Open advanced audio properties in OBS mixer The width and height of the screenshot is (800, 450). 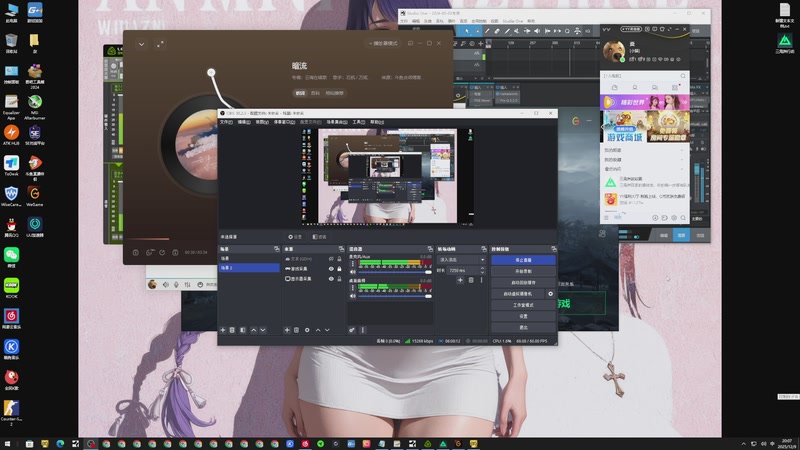click(x=352, y=330)
